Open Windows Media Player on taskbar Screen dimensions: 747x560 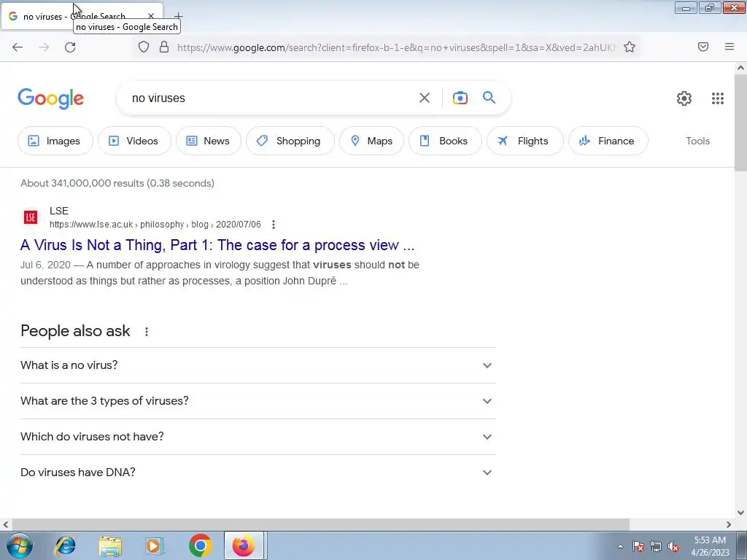(154, 545)
